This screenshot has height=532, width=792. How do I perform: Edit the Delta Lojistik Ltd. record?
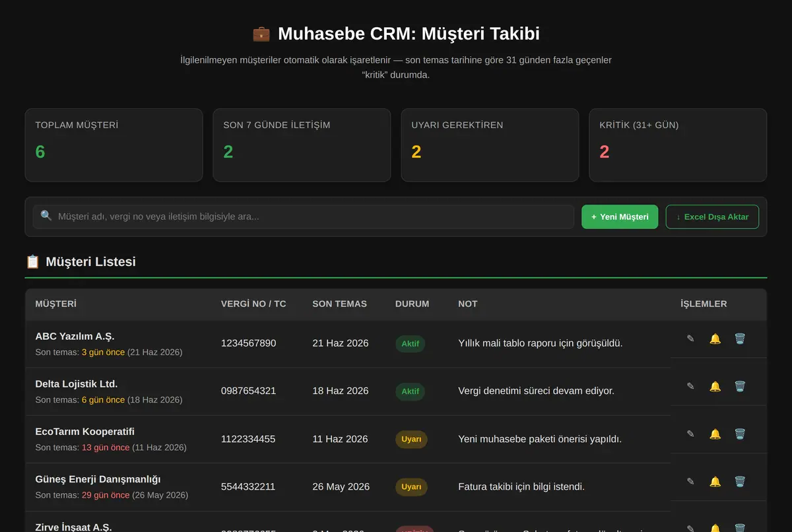(x=690, y=386)
